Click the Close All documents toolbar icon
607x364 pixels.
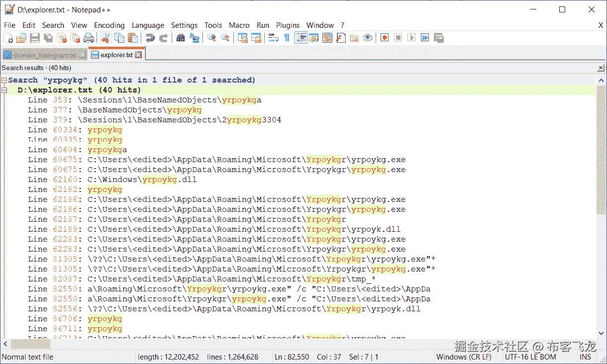coord(75,38)
